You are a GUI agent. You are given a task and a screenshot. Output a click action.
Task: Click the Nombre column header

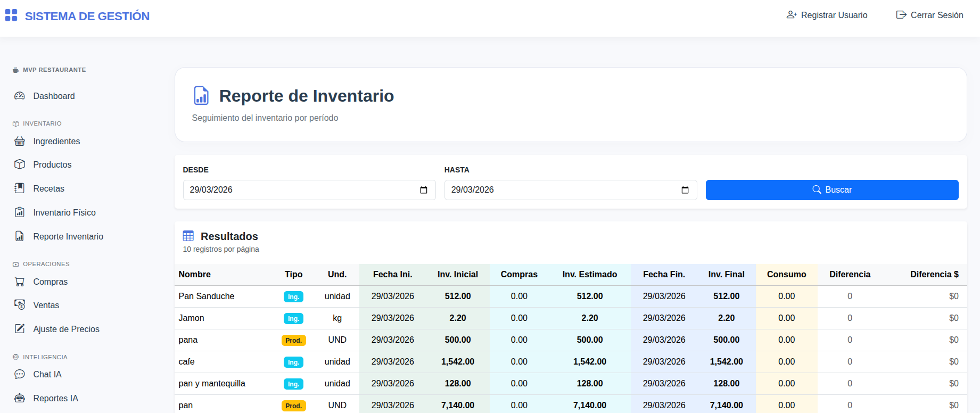point(194,274)
